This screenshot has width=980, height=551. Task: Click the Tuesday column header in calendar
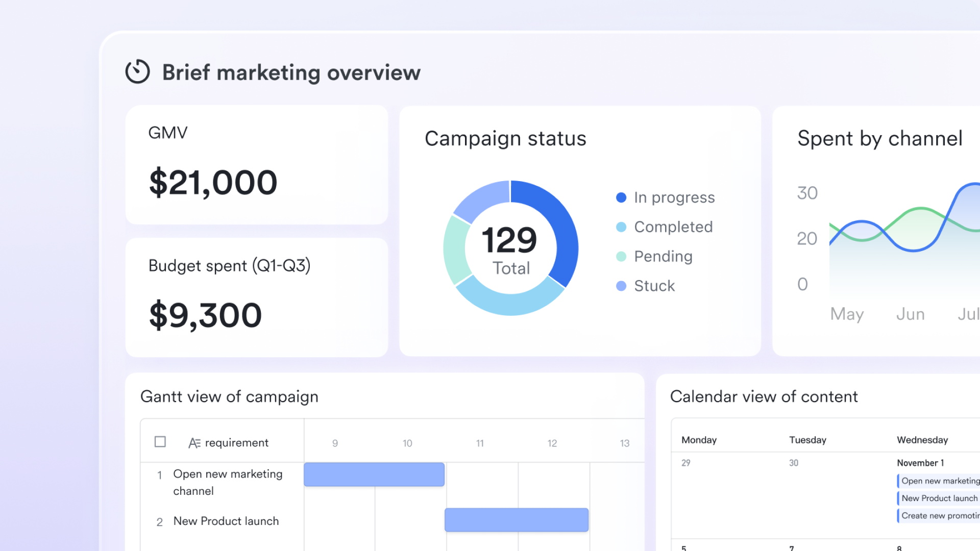[807, 440]
